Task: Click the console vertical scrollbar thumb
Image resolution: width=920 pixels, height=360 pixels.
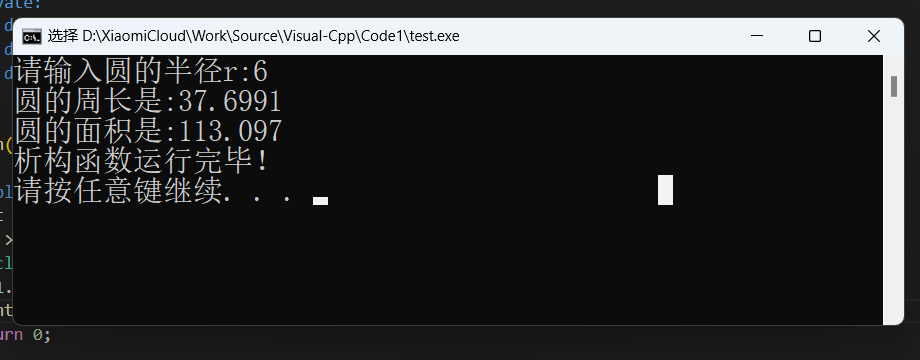Action: pos(894,86)
